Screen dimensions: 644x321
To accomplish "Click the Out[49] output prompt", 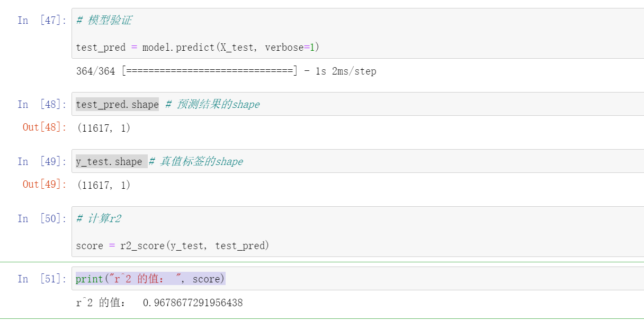I will (44, 185).
